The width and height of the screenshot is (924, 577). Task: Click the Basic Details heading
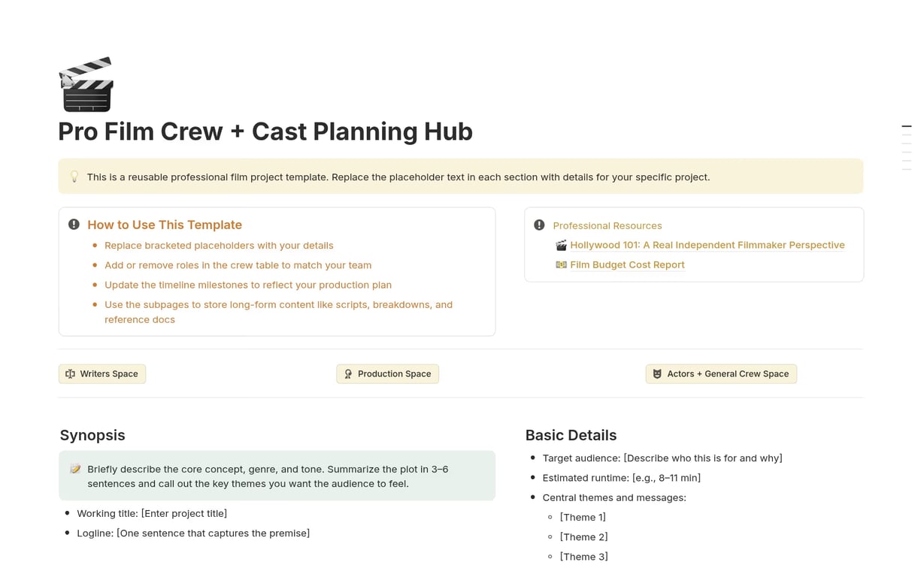571,435
